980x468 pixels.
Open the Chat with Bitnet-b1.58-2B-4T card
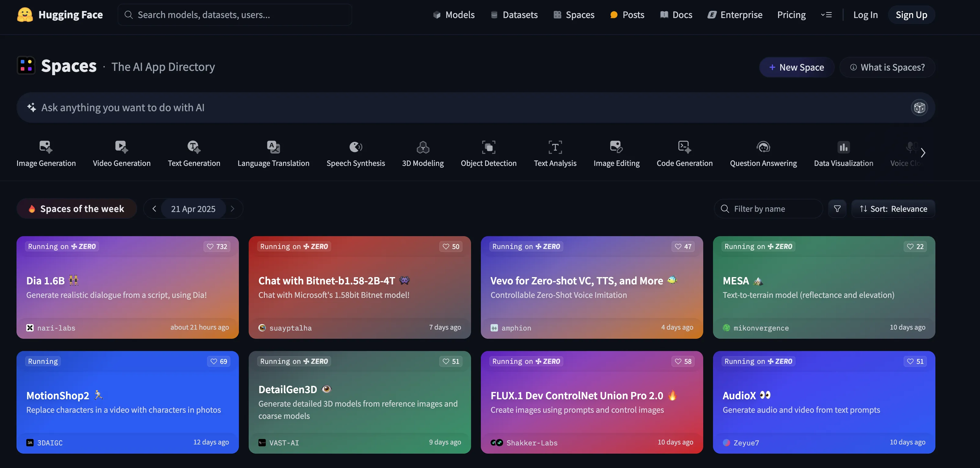pyautogui.click(x=360, y=287)
